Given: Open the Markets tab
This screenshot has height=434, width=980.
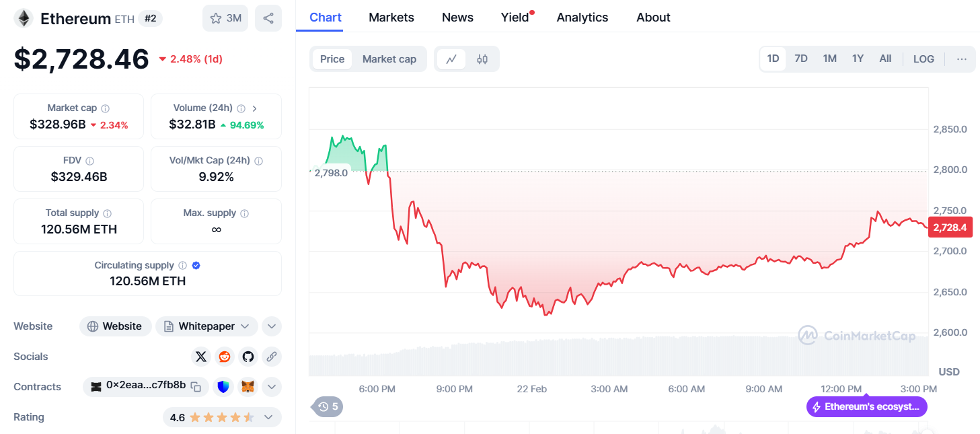Looking at the screenshot, I should [x=391, y=17].
